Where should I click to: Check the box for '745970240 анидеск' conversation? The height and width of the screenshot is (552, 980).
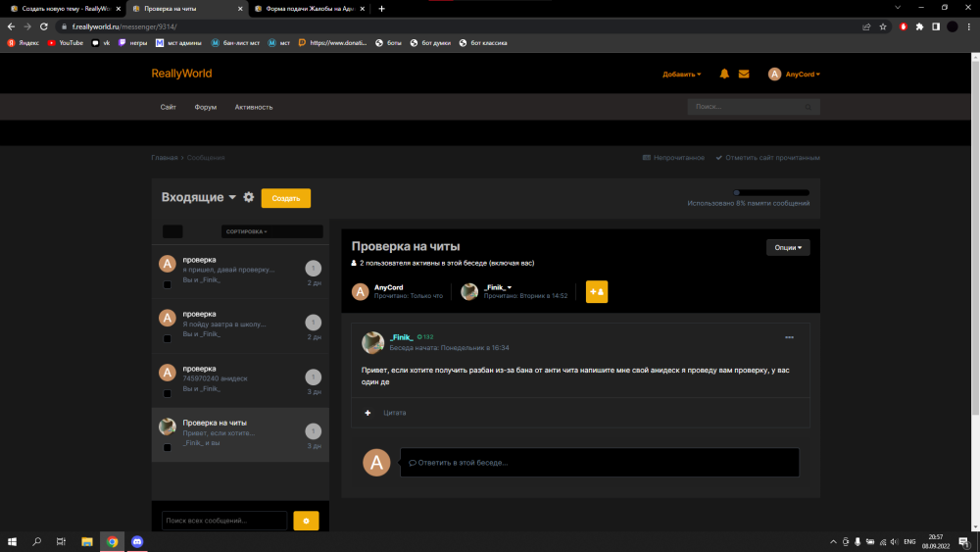167,393
